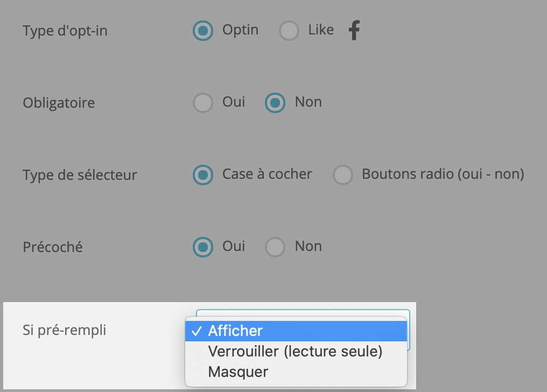Screen dimensions: 547x392
Task: Click the Case à cocher label
Action: [267, 174]
